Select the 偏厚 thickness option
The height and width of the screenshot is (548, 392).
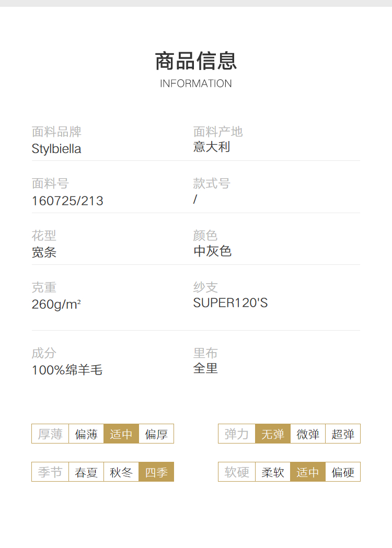(x=156, y=434)
